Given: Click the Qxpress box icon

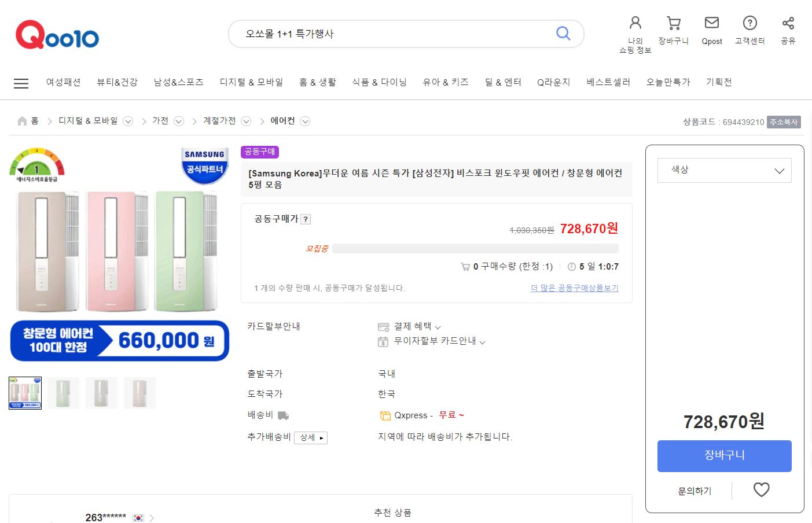Looking at the screenshot, I should coord(385,415).
